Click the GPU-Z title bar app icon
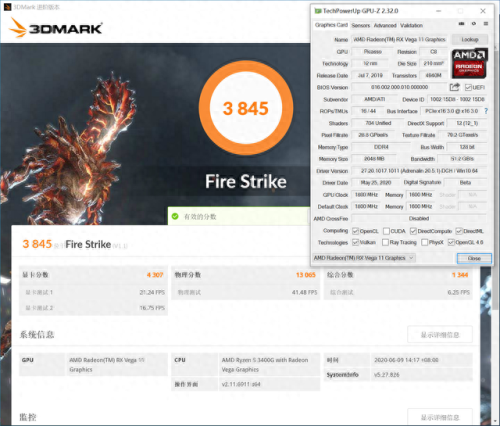This screenshot has height=426, width=500. click(318, 11)
